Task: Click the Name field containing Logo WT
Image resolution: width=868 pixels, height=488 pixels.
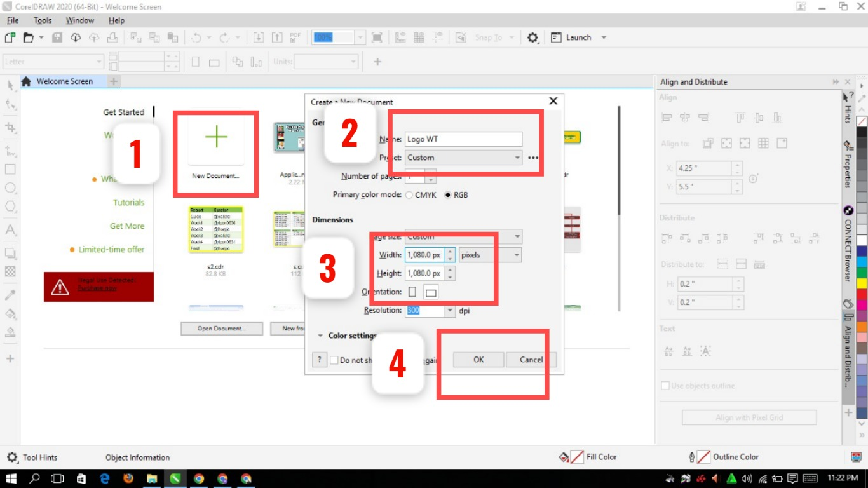Action: [463, 139]
